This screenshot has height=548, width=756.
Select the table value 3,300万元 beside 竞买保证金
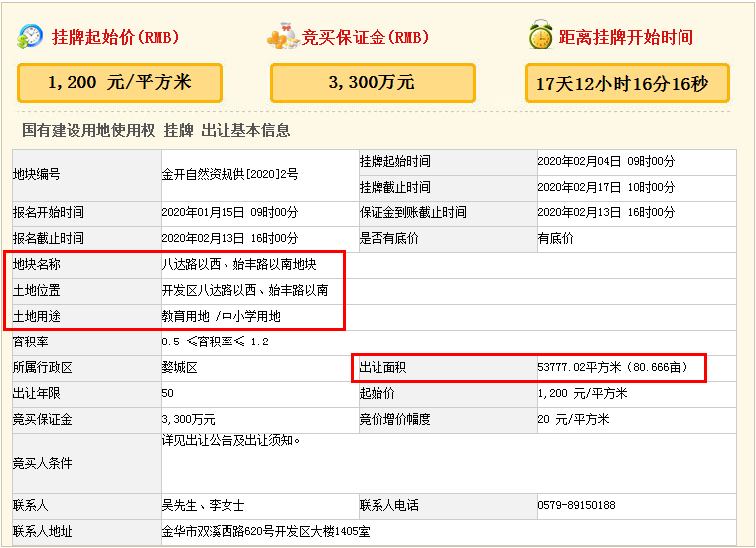(188, 420)
